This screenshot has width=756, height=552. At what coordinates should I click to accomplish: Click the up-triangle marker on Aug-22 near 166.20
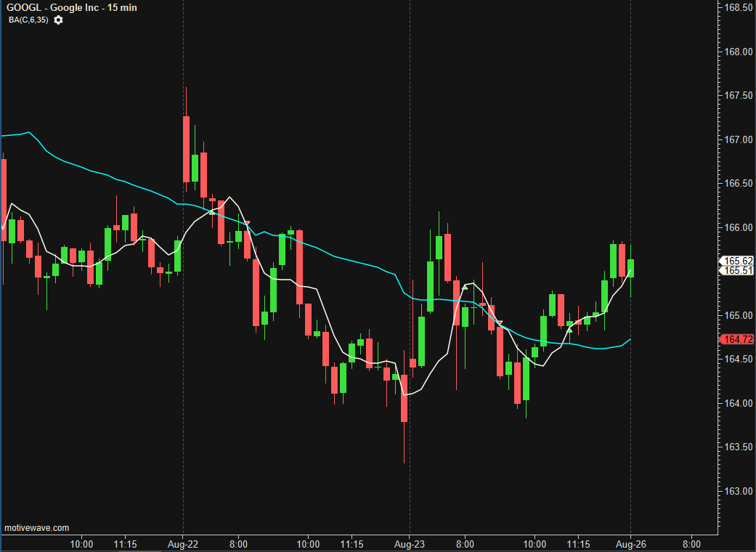click(211, 211)
